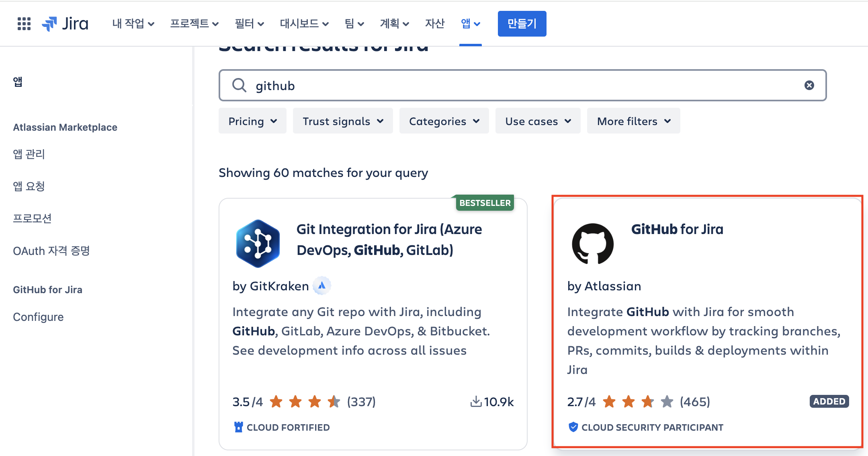Open the 대시보드 dropdown menu

coord(304,24)
